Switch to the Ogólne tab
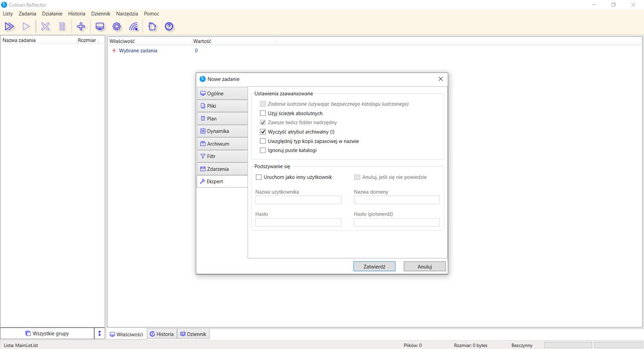This screenshot has height=349, width=644. point(222,94)
